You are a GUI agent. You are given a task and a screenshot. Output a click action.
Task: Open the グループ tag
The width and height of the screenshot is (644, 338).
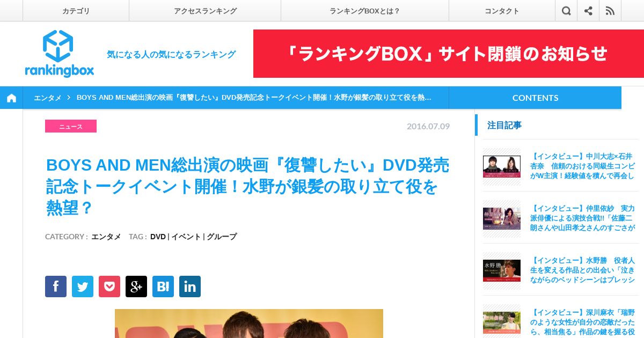[222, 237]
